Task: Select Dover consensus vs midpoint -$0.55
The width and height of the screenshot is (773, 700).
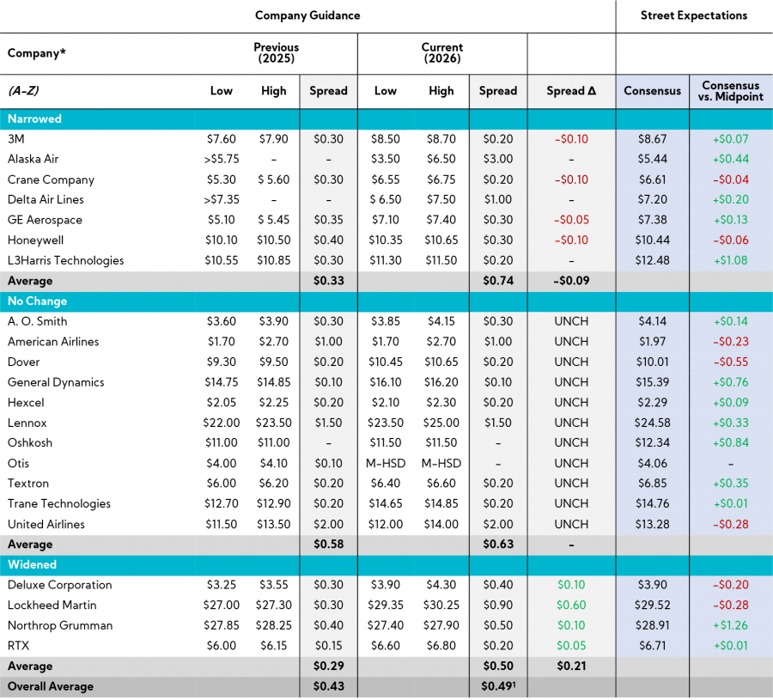Action: 731,362
